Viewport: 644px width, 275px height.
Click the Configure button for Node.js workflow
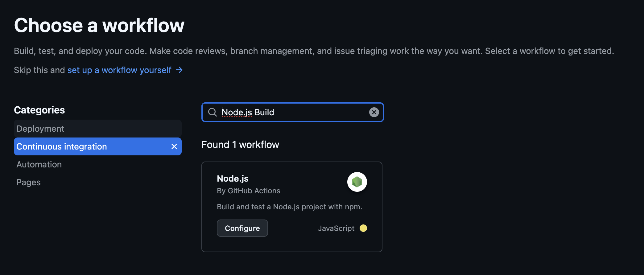[242, 228]
